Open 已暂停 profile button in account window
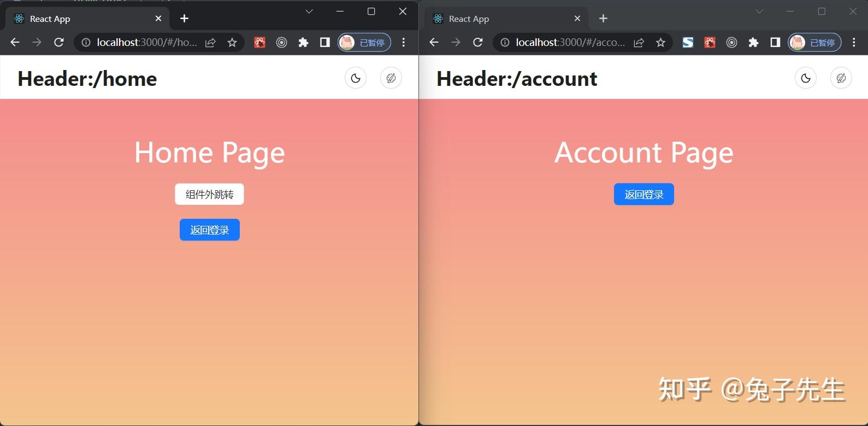The width and height of the screenshot is (868, 426). coord(814,43)
